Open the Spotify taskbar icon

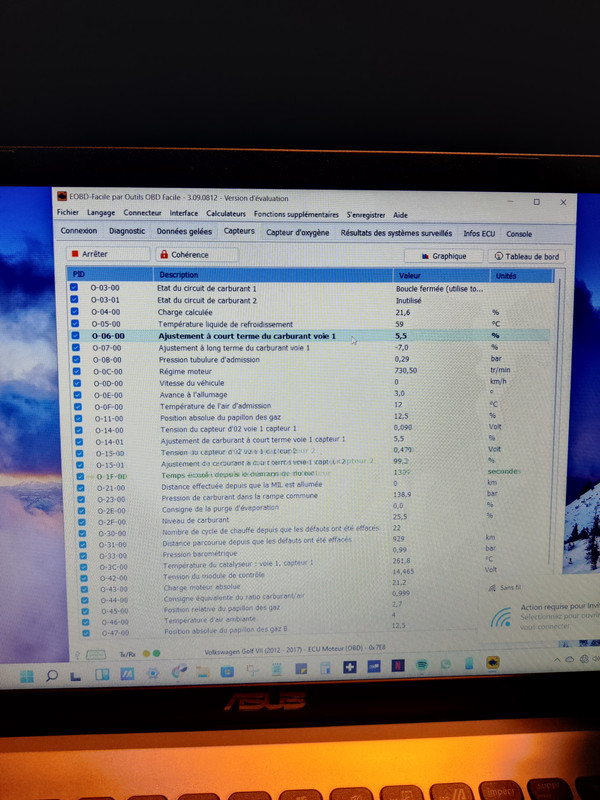422,665
